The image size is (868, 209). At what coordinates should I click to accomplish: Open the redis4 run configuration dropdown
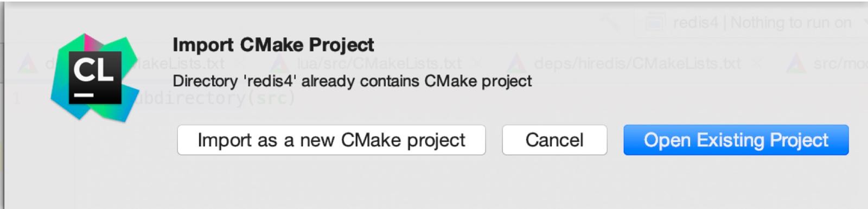751,23
